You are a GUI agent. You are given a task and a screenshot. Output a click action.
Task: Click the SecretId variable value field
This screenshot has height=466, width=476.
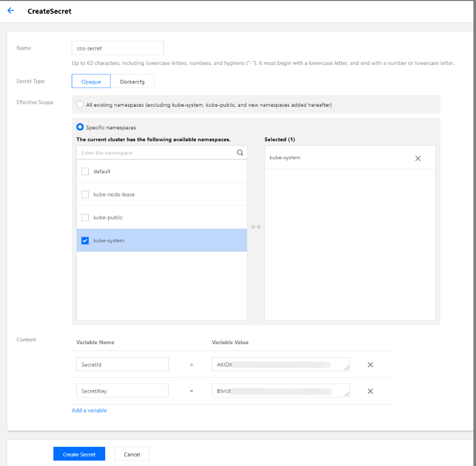click(x=278, y=364)
